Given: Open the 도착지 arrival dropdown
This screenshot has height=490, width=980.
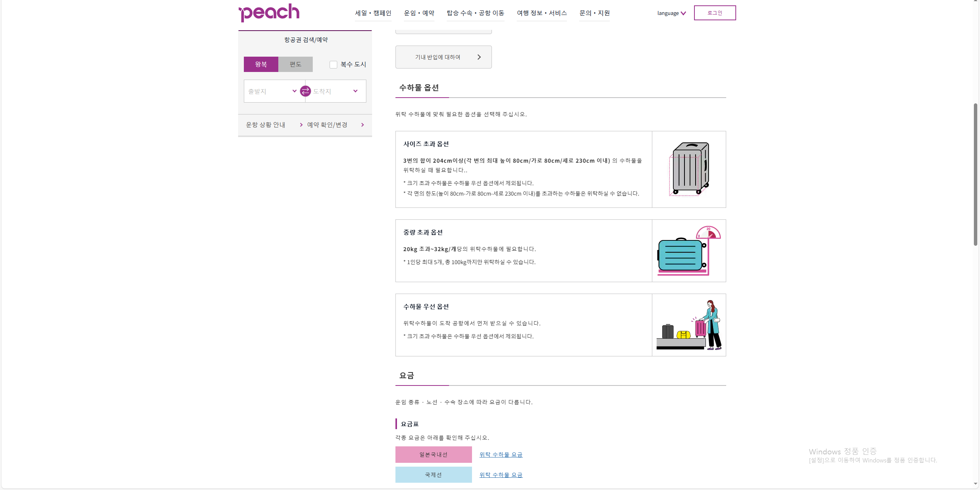Looking at the screenshot, I should pyautogui.click(x=335, y=91).
